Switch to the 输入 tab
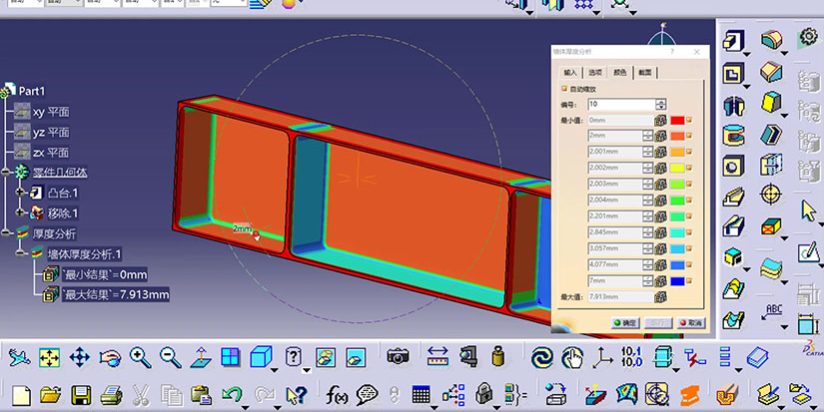The width and height of the screenshot is (824, 412). point(571,72)
